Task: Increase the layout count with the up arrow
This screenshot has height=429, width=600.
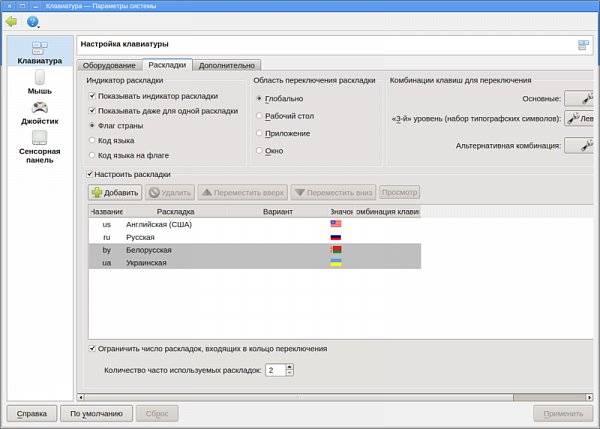Action: click(290, 366)
